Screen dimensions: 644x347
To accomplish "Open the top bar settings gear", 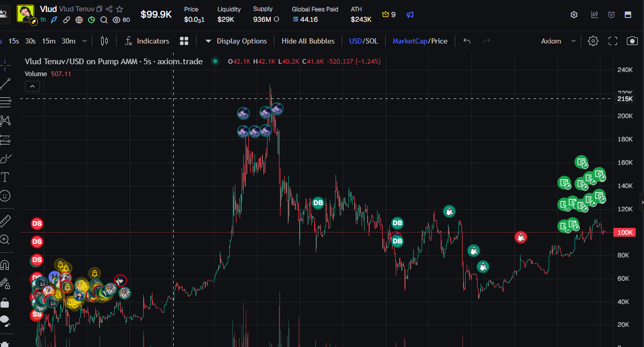I will coord(574,15).
